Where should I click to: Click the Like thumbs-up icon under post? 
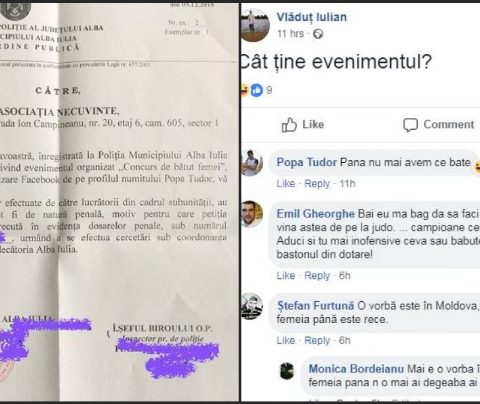point(289,125)
